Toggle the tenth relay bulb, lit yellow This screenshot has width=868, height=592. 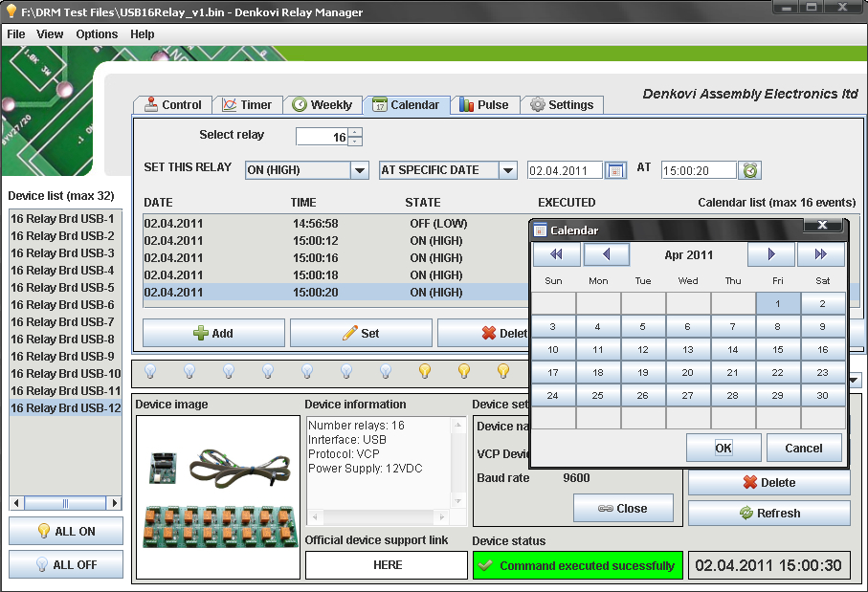[x=503, y=371]
